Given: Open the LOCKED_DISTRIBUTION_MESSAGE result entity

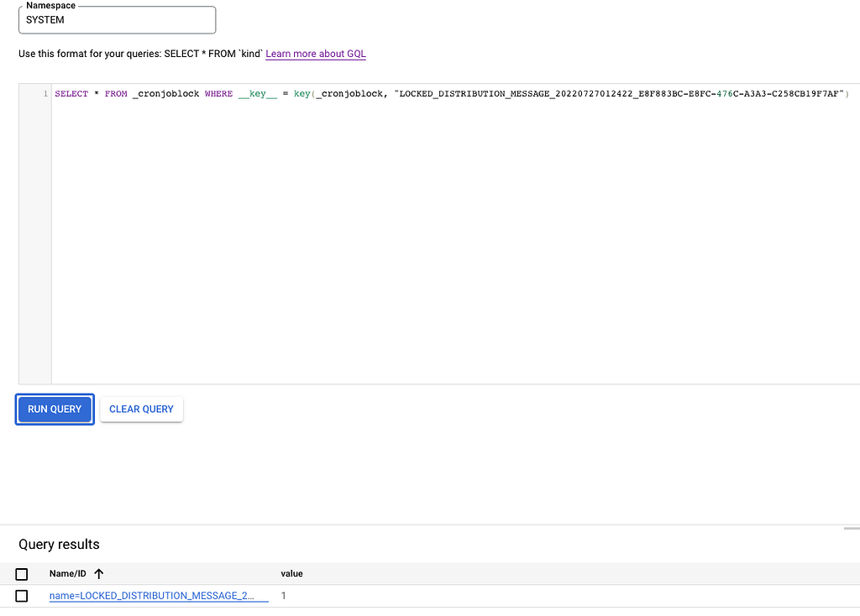Looking at the screenshot, I should pos(155,596).
